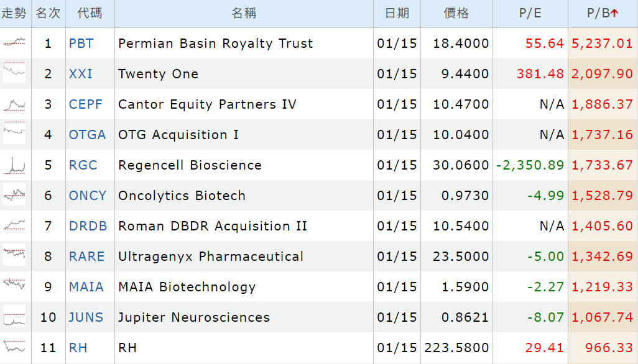638x364 pixels.
Task: Sort by 日期 column header
Action: [397, 13]
